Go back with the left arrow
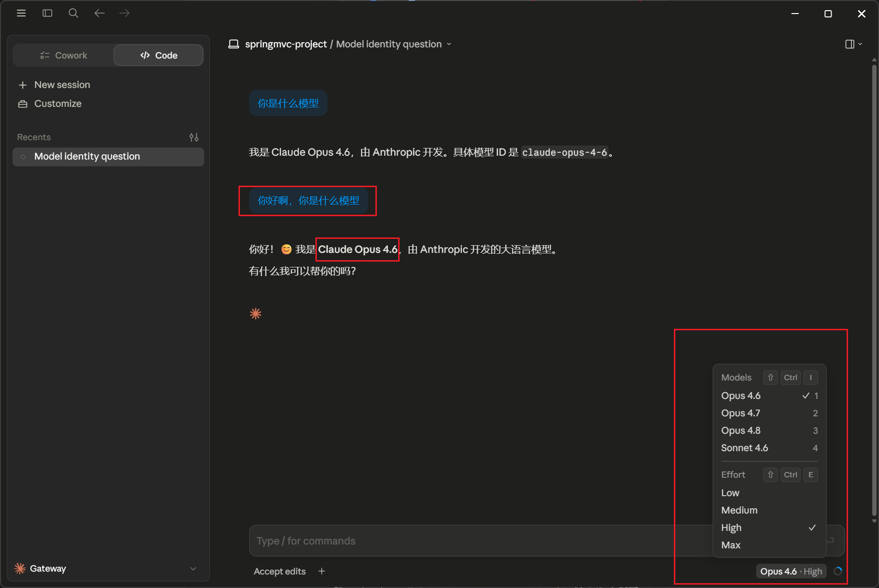The image size is (879, 588). pos(100,14)
